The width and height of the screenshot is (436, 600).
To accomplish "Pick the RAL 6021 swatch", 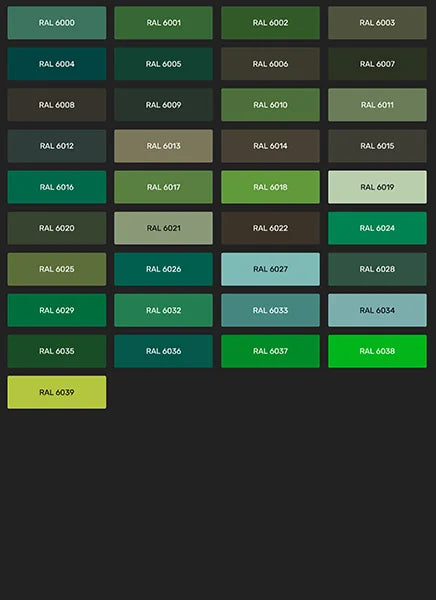I will 163,228.
